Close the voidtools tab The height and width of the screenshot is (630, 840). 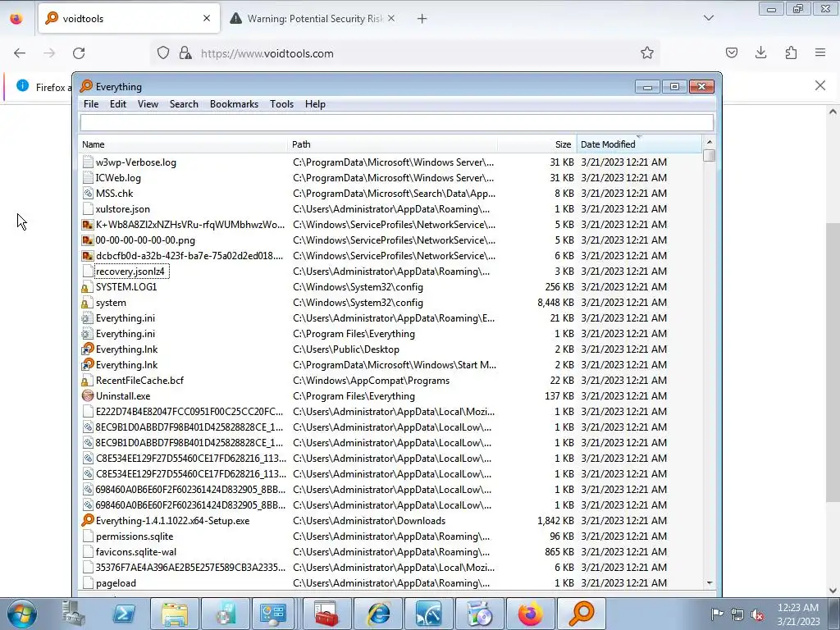click(207, 18)
